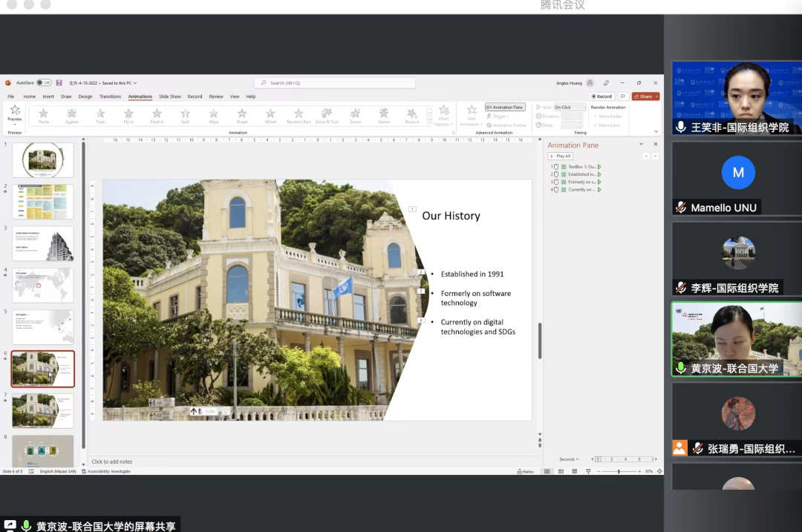802x532 pixels.
Task: Expand the Seconds dropdown in Animation Pane
Action: click(570, 459)
